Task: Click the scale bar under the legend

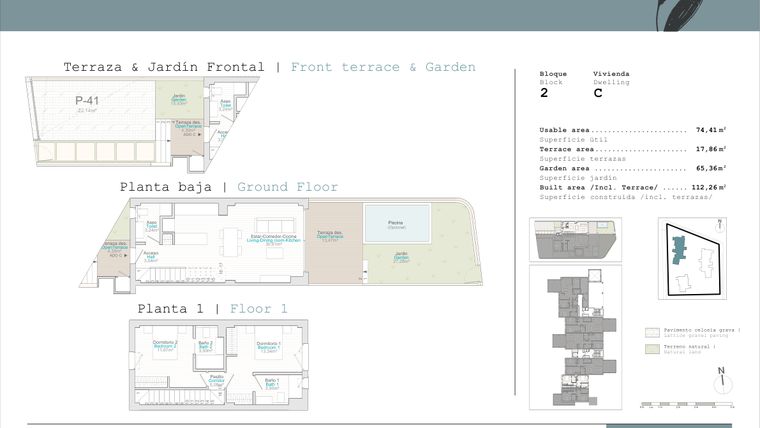Action: pos(687,404)
